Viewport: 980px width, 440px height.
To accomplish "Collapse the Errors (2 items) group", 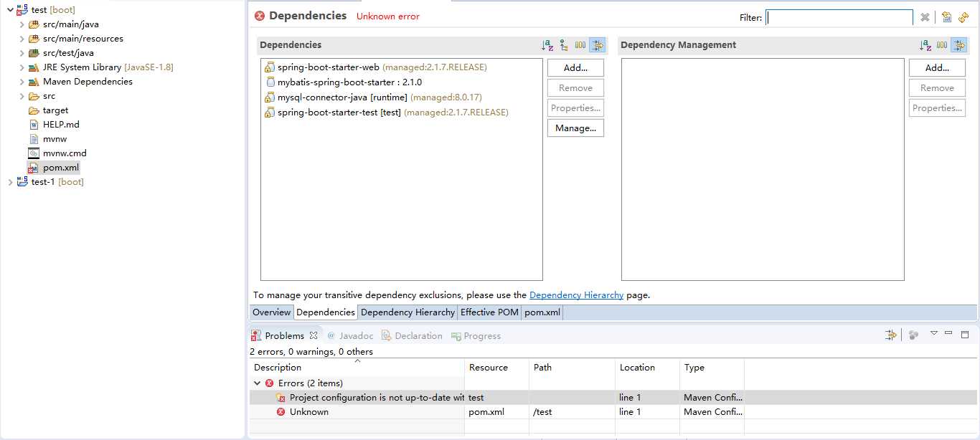I will 257,383.
